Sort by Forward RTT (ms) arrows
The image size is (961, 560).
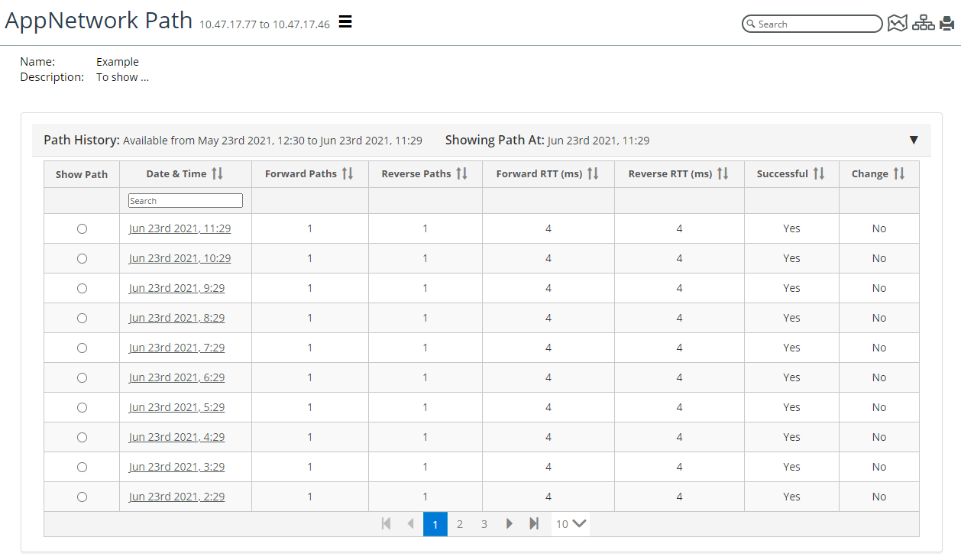coord(592,174)
